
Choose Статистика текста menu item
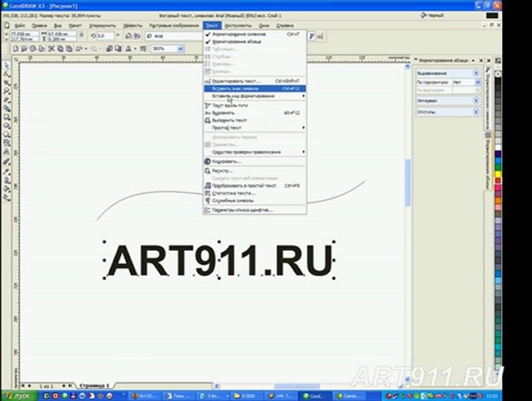pos(255,193)
